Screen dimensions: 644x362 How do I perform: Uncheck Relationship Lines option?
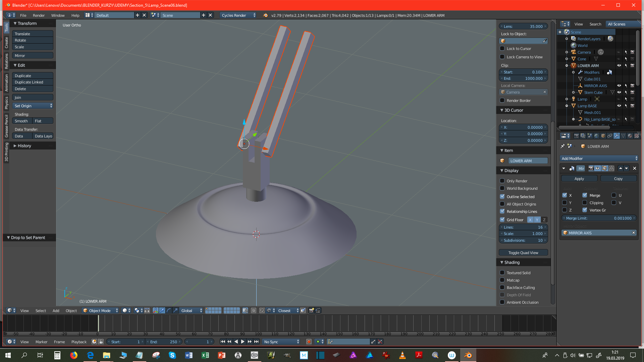coord(502,212)
